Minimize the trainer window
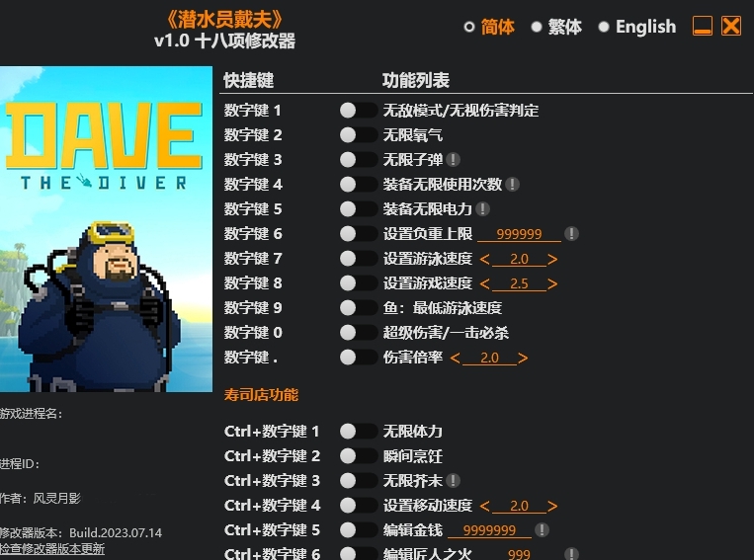Viewport: 754px width, 560px height. (702, 26)
